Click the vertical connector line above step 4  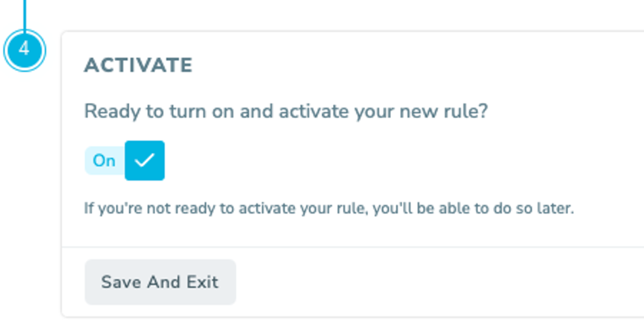pos(25,15)
